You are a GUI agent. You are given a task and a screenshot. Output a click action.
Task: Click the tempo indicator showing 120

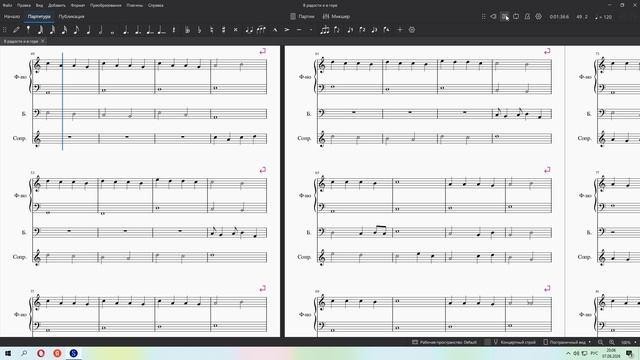(x=603, y=17)
